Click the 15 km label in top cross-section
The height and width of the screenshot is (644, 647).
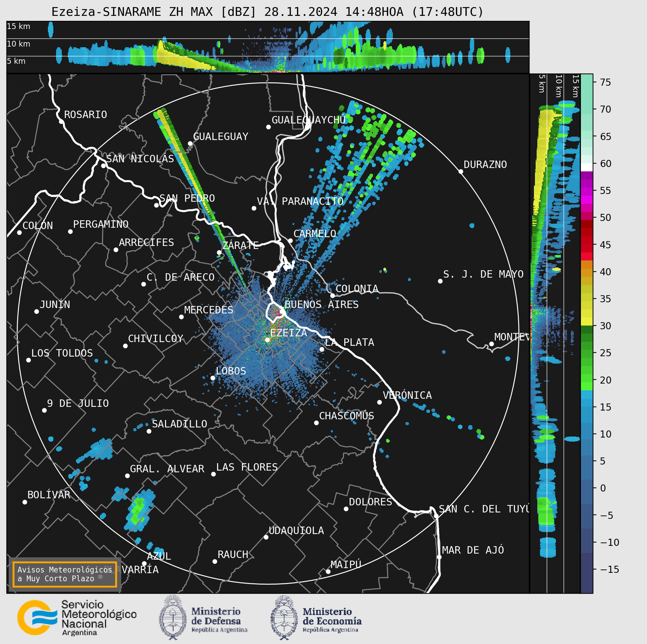(x=19, y=26)
